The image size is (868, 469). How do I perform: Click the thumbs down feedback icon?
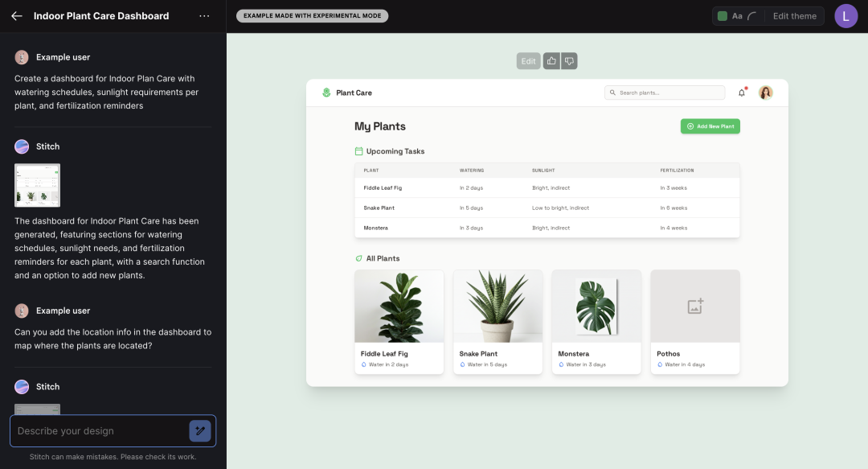coord(569,61)
